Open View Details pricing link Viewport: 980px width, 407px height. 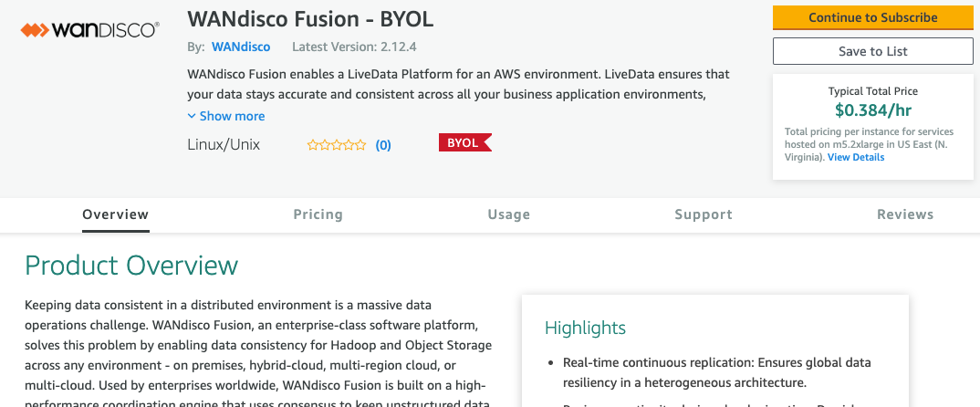(856, 158)
